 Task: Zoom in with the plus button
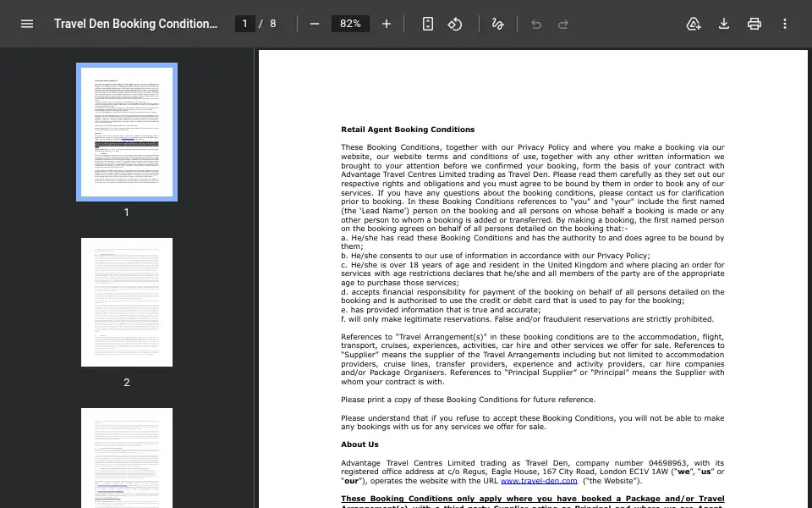coord(387,24)
